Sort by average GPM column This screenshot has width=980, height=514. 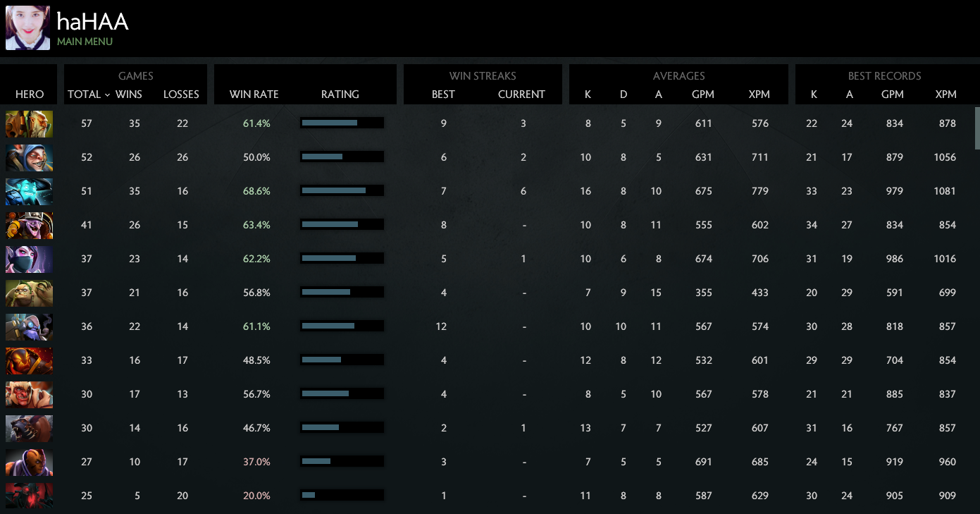[x=703, y=94]
